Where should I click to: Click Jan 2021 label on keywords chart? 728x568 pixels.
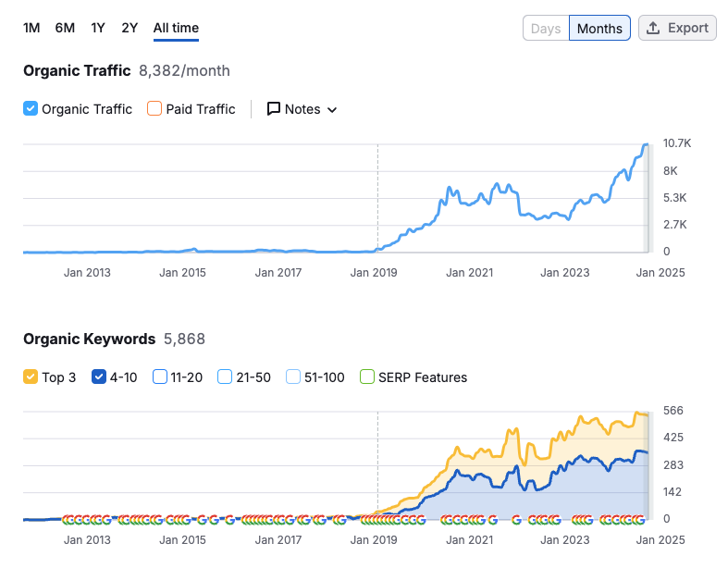(469, 540)
